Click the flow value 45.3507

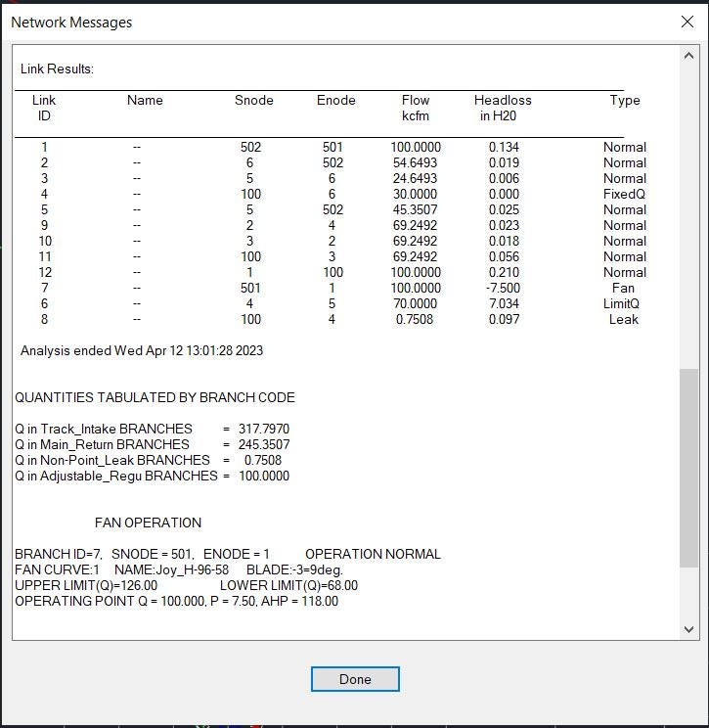(415, 209)
